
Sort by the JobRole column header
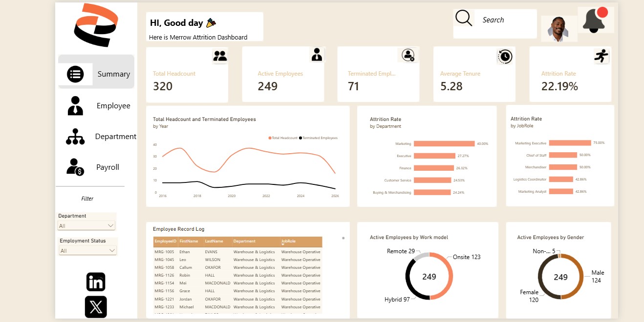click(x=301, y=241)
